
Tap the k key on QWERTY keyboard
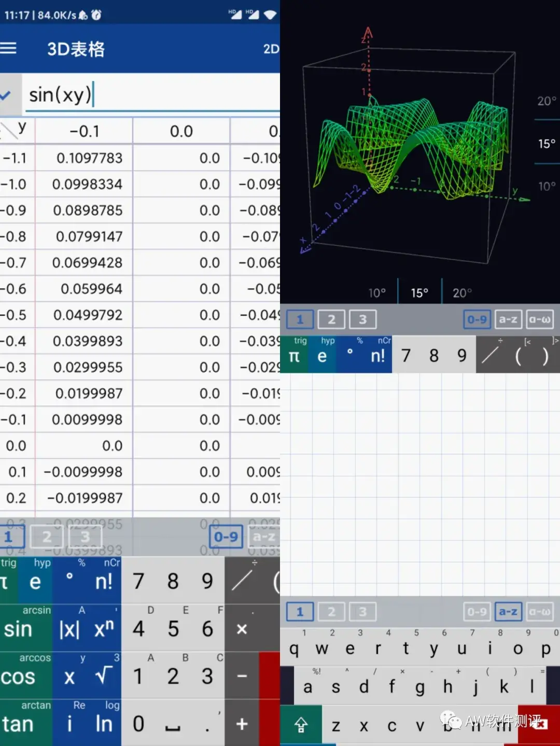(x=504, y=686)
